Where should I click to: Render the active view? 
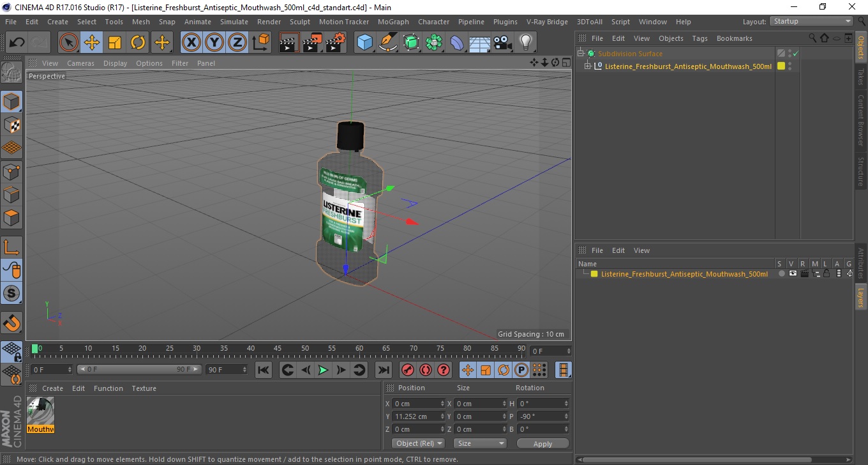289,43
